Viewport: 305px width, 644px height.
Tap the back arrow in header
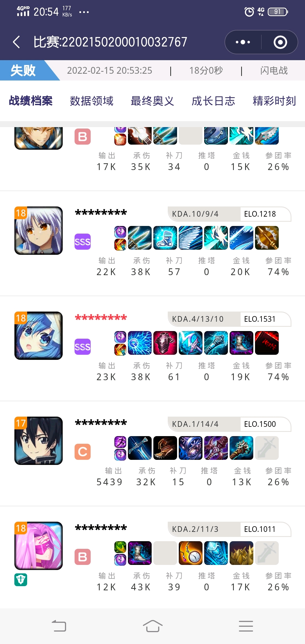click(x=16, y=42)
